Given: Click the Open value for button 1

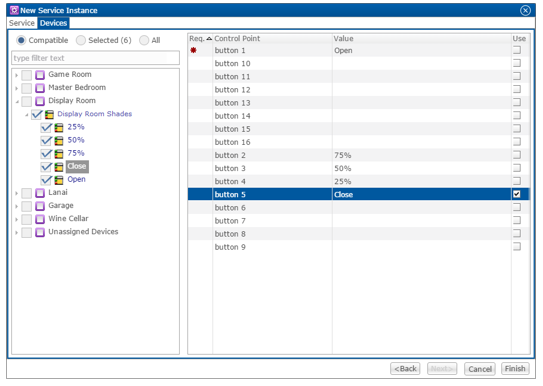Looking at the screenshot, I should (x=343, y=51).
